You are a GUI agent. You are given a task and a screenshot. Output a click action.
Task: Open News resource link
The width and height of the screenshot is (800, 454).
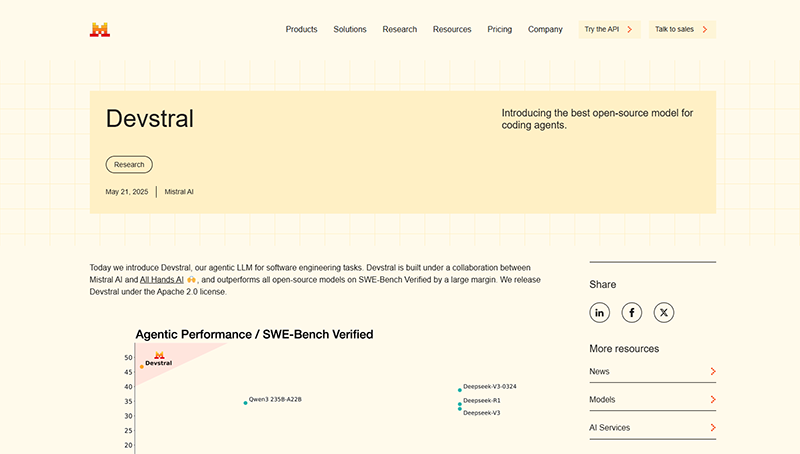pos(653,371)
